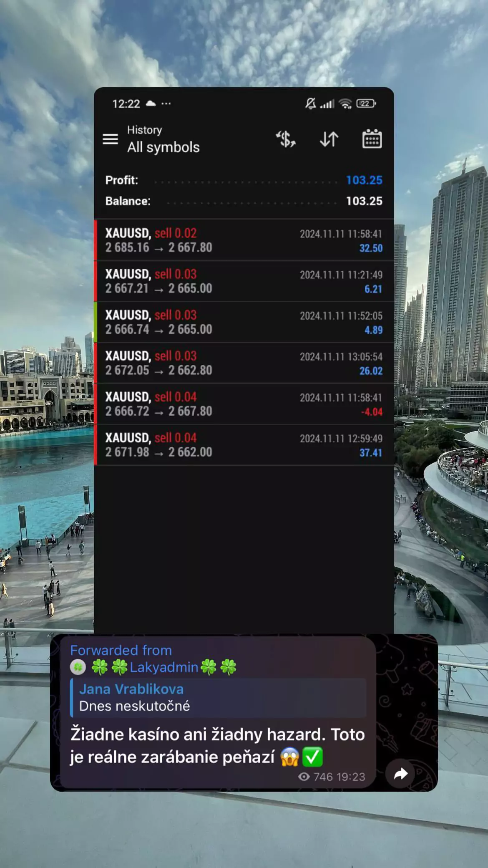Open the sell 0.04 trade with 37.41 profit

click(x=244, y=445)
